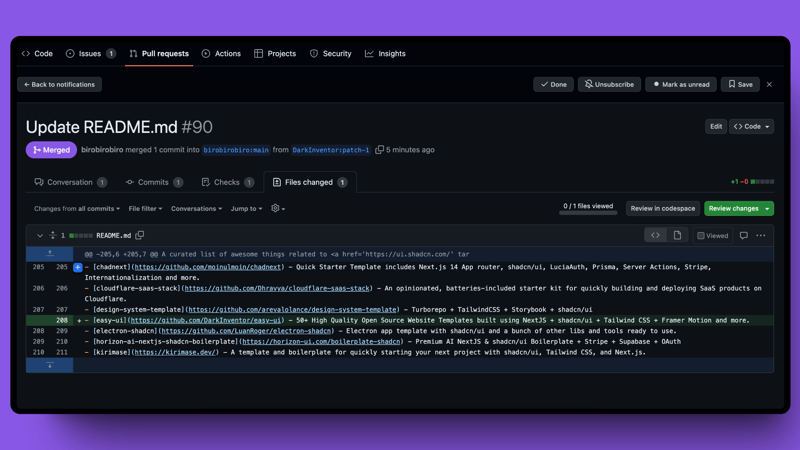Expand diff lines upward
Screen dimensions: 800x450
click(x=49, y=254)
